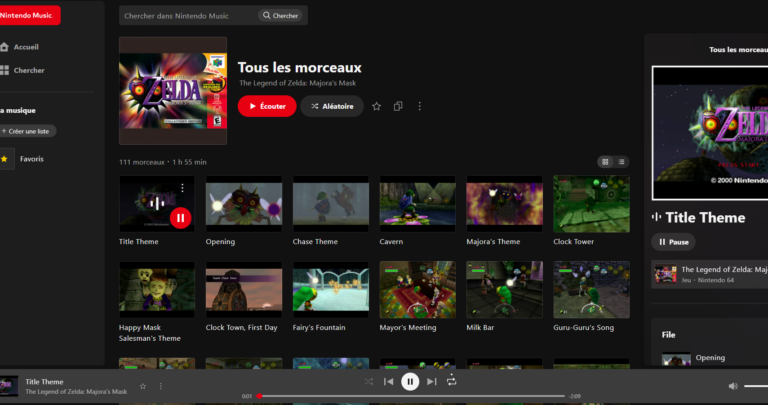Play the Chase Theme track
The image size is (768, 405).
click(x=331, y=204)
